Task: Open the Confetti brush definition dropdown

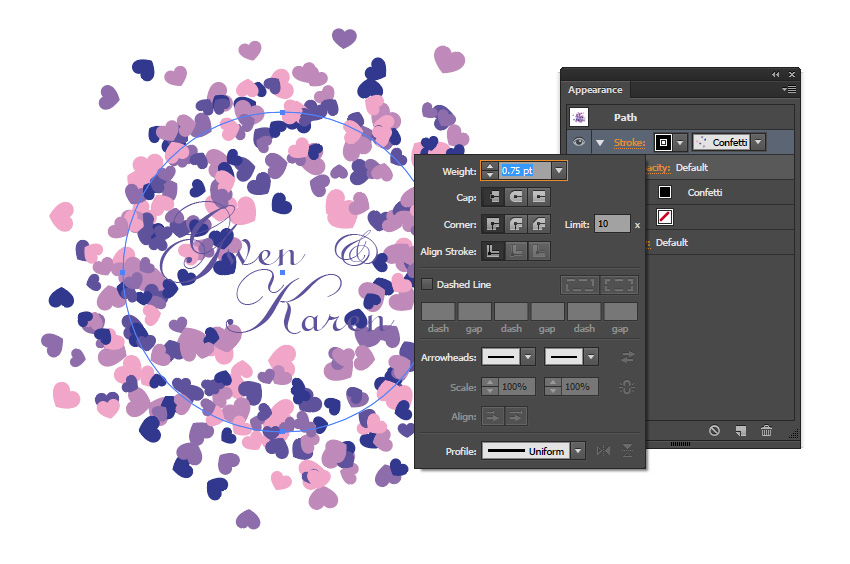Action: 758,142
